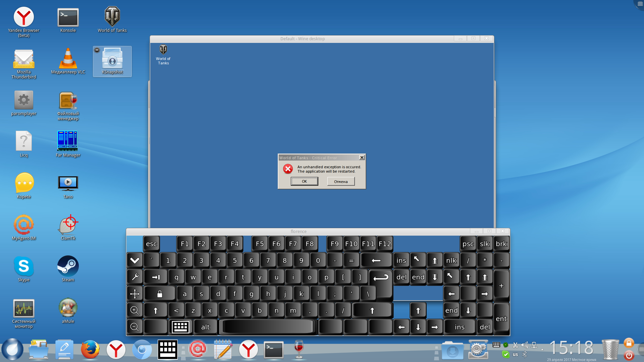
Task: Click the Florence move-keyboard cross arrows icon
Action: click(135, 294)
